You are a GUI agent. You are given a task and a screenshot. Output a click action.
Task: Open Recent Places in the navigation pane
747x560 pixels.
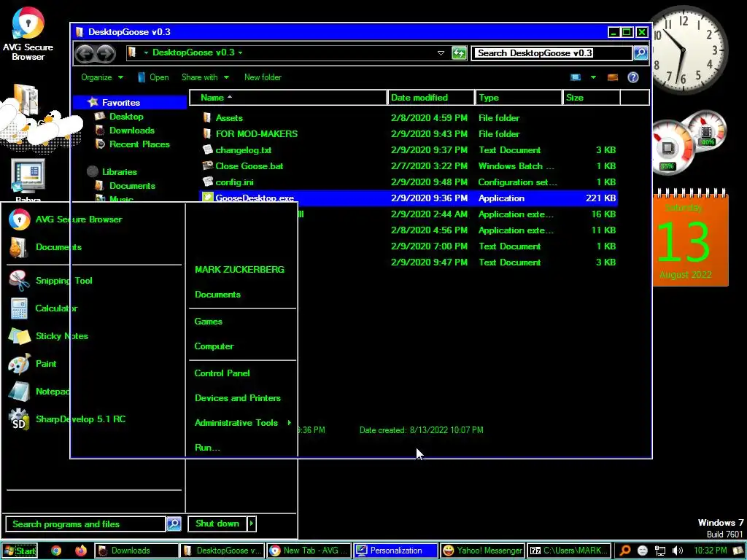point(139,144)
